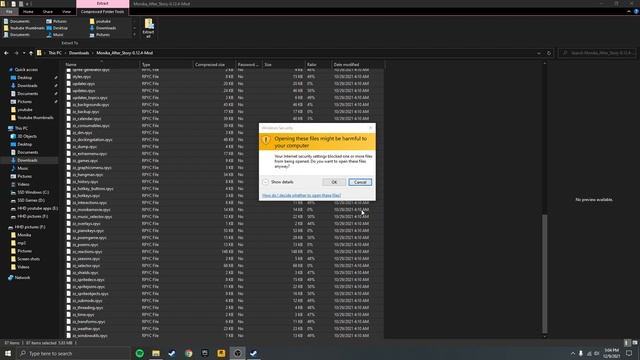Close the Windows Security dialog
Image resolution: width=640 pixels, height=360 pixels.
[x=371, y=128]
